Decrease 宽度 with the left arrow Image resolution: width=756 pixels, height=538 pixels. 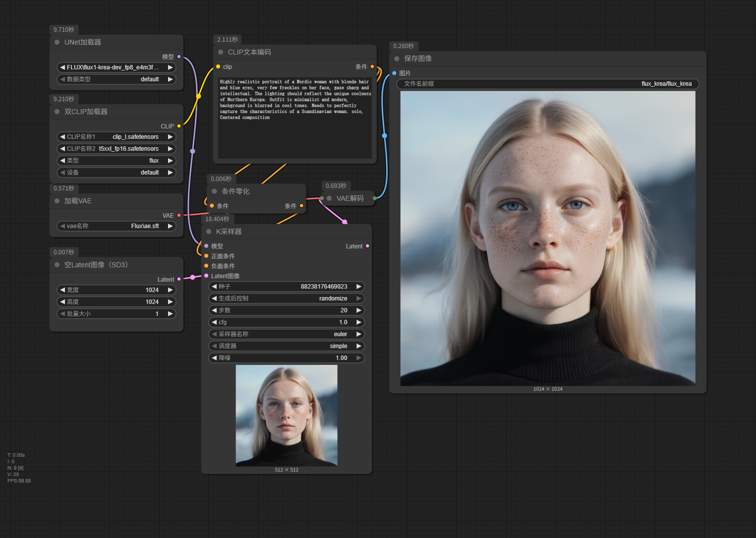tap(62, 290)
